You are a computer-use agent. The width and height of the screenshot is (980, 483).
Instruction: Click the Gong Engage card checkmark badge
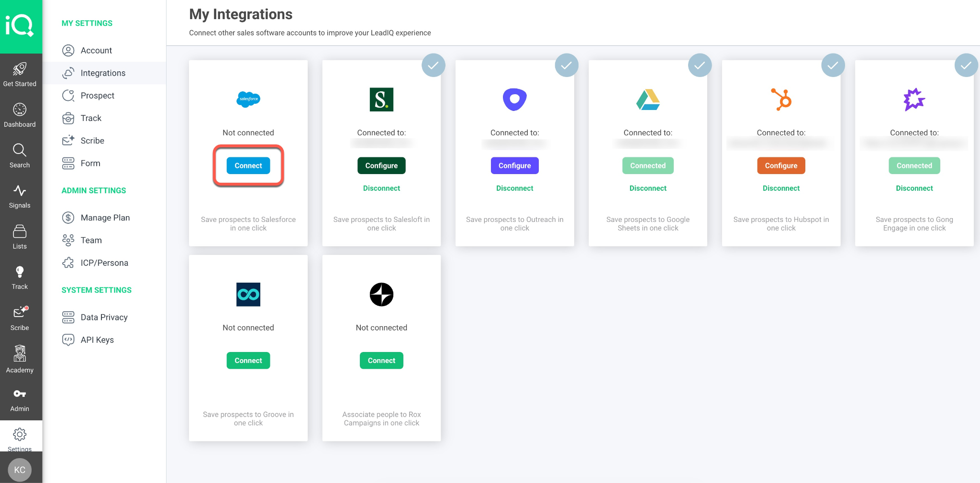[966, 65]
